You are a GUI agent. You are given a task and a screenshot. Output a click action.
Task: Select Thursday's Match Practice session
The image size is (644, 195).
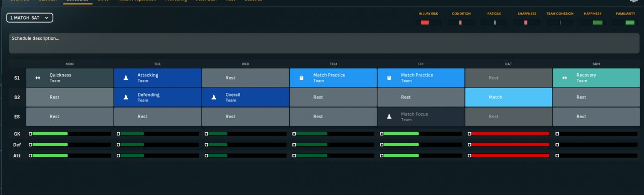click(x=333, y=78)
